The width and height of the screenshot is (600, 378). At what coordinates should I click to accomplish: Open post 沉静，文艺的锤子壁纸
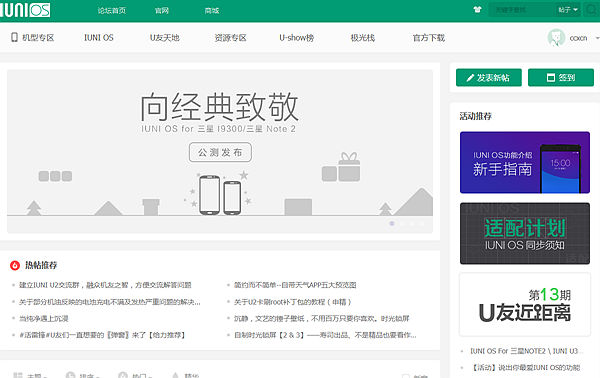click(x=322, y=318)
